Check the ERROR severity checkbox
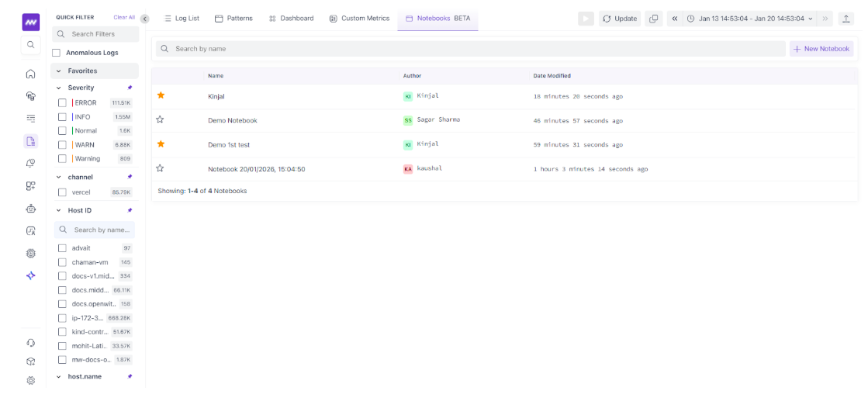Viewport: 868px width, 415px height. pos(63,103)
